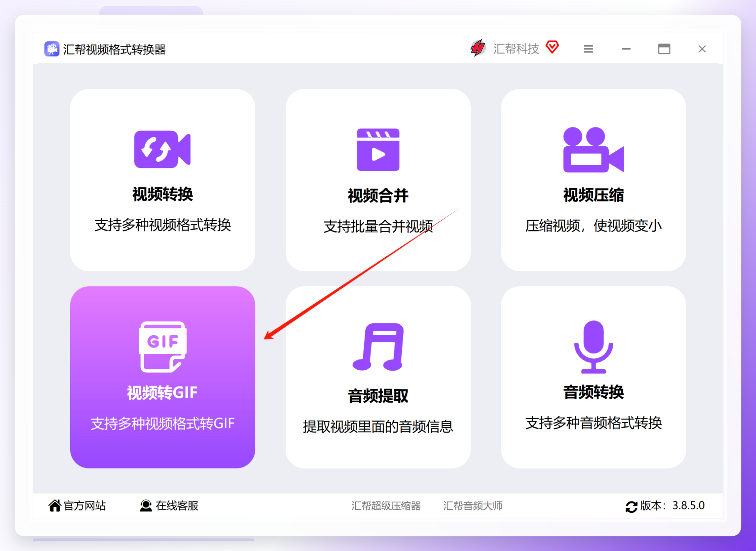Open 视频压缩 heading

[x=593, y=195]
